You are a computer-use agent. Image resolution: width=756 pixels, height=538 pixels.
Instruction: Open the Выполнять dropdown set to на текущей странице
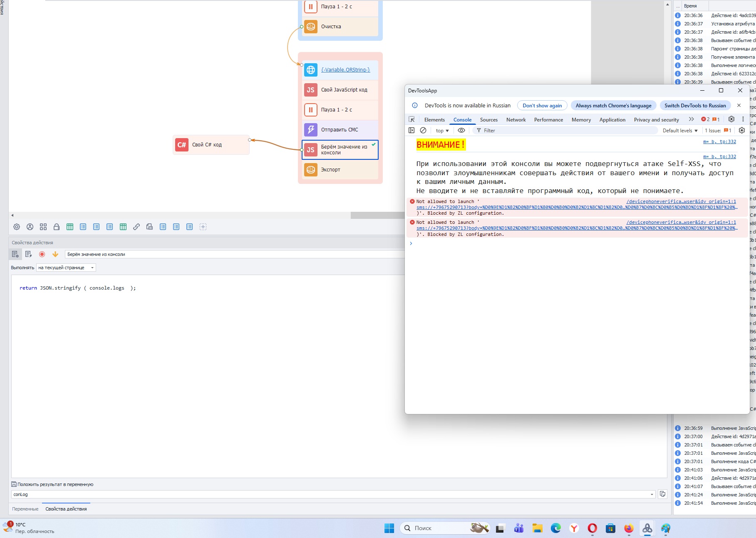[66, 268]
